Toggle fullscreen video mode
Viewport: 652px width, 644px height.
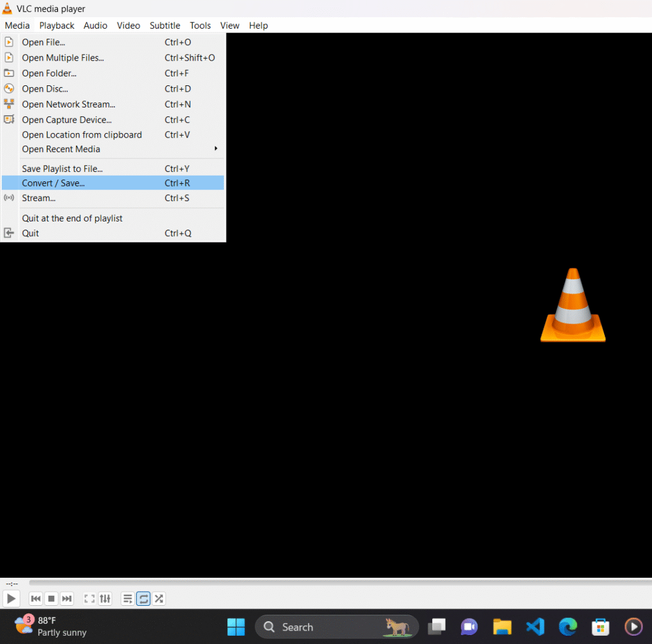[x=89, y=599]
